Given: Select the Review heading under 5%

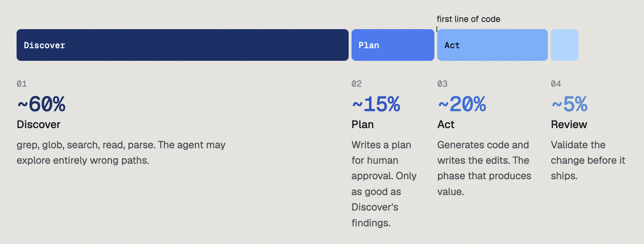Looking at the screenshot, I should [569, 125].
